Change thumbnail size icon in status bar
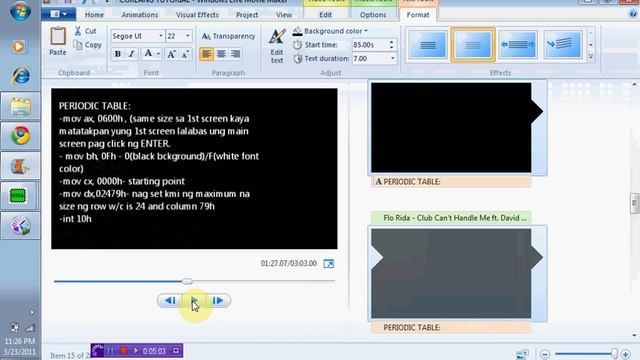The image size is (640, 360). pyautogui.click(x=522, y=354)
